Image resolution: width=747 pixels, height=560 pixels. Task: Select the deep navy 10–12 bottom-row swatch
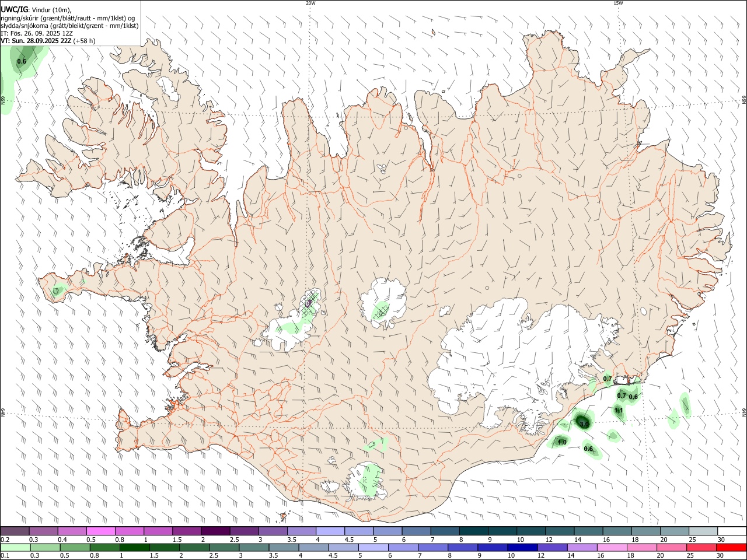[x=522, y=547]
